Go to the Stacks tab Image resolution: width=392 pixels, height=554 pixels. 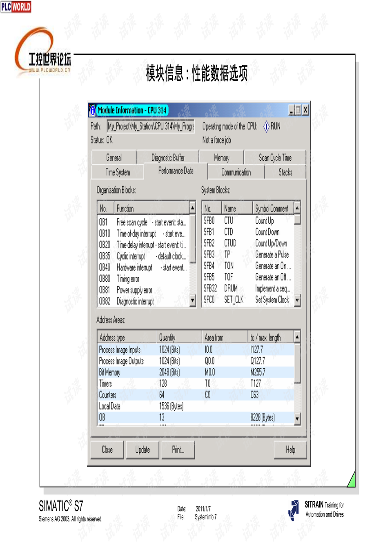click(285, 172)
